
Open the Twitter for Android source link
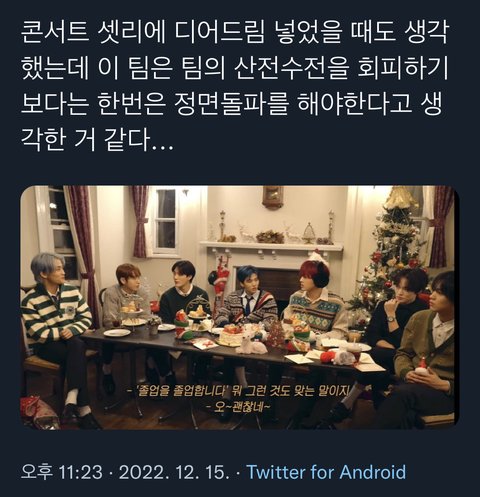pyautogui.click(x=326, y=472)
